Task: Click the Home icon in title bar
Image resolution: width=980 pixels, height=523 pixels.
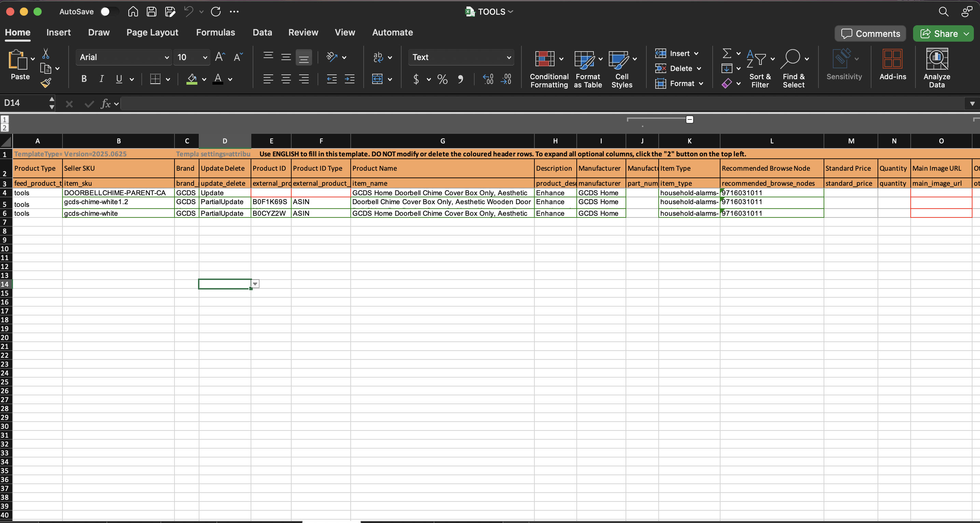Action: 133,12
